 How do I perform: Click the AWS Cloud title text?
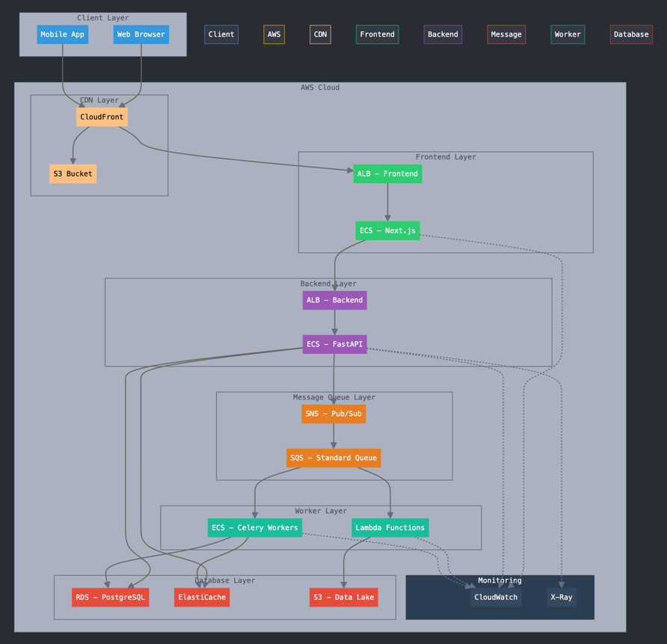(x=320, y=88)
